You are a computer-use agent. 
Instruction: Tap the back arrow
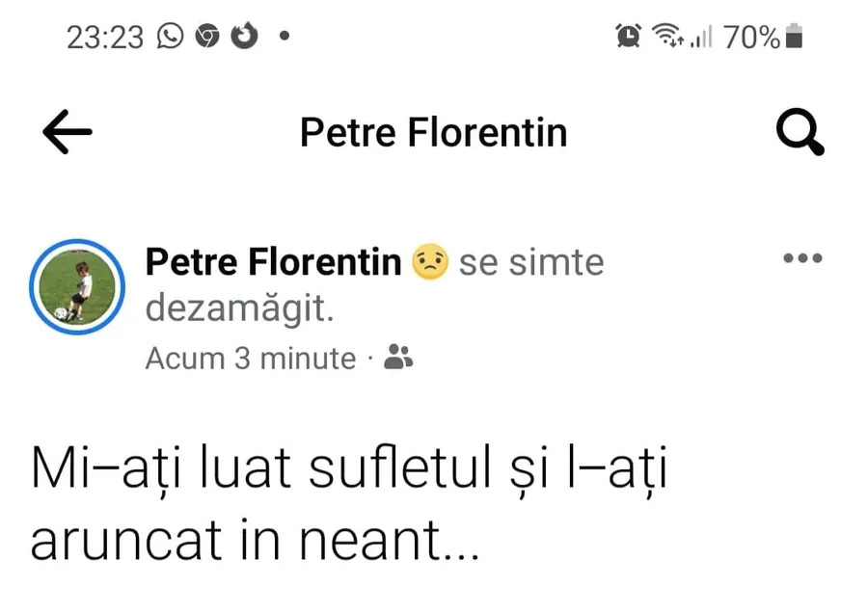click(68, 133)
